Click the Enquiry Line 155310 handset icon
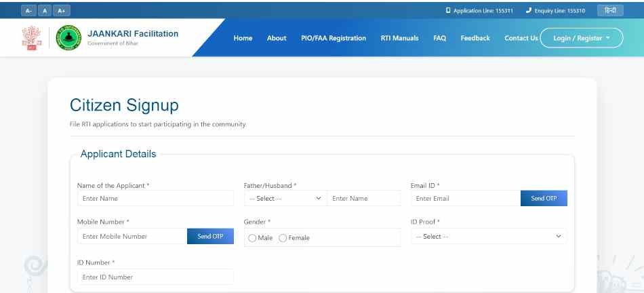 click(529, 11)
